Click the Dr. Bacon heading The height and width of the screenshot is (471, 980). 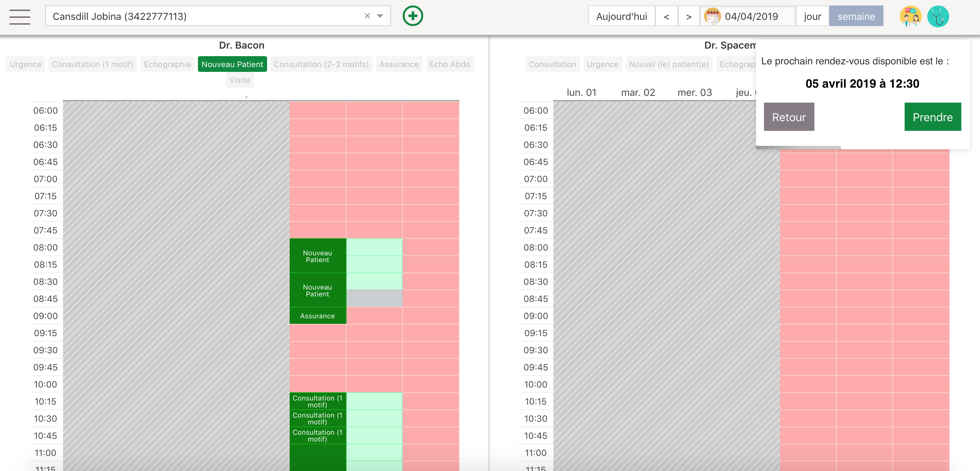pos(242,45)
